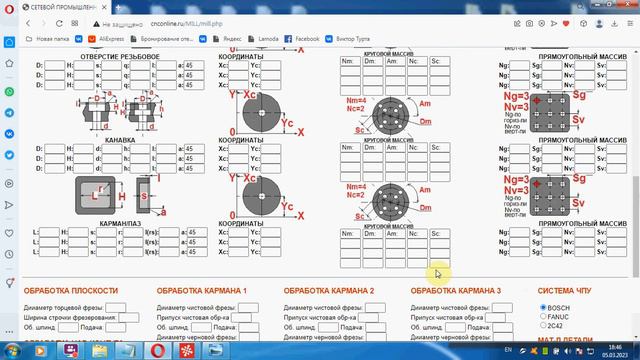Viewport: 640px width, 360px height.
Task: Click the cnconline.ru address bar
Action: point(187,24)
